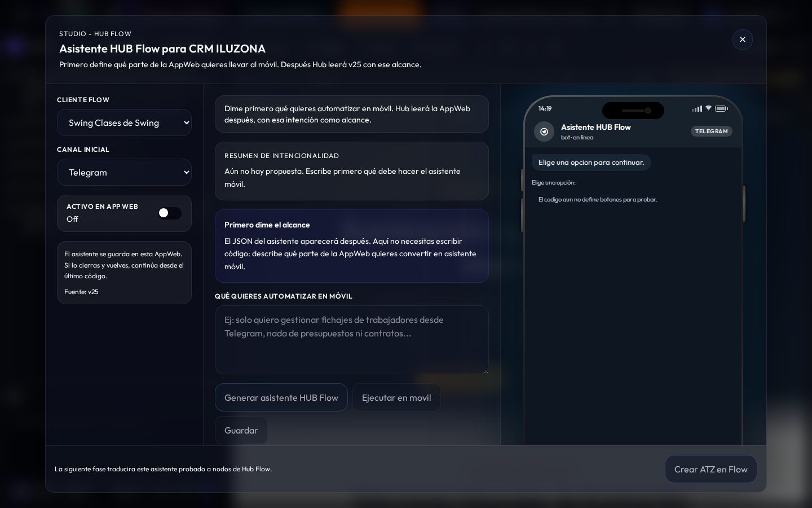This screenshot has width=812, height=508.
Task: Click the Telegram bot avatar icon
Action: tap(544, 132)
